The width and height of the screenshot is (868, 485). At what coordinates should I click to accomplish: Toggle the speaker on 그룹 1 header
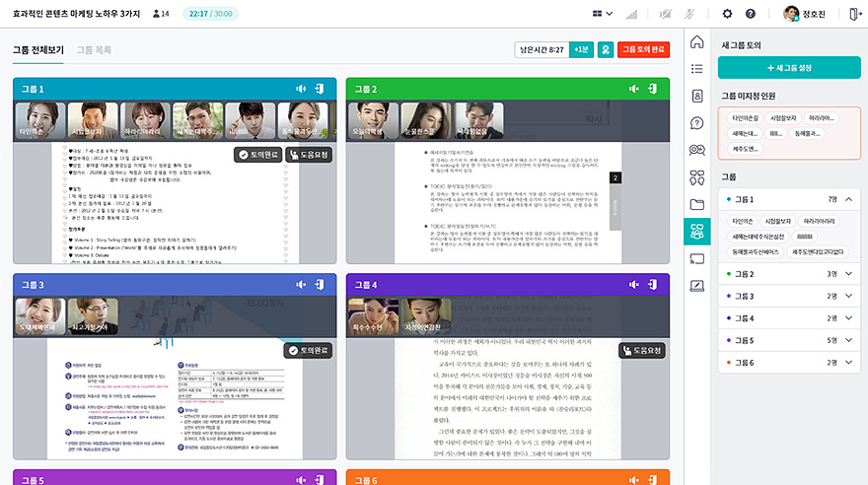click(x=301, y=89)
